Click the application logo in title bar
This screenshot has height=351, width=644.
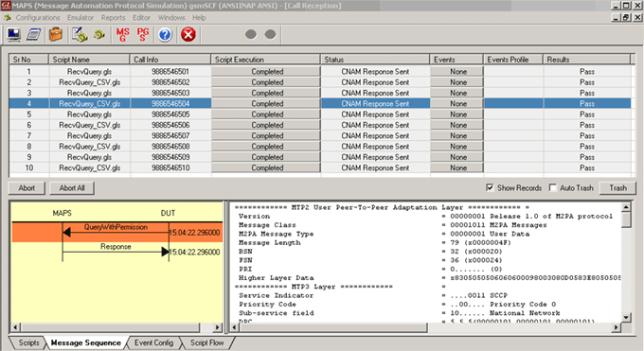tap(6, 6)
